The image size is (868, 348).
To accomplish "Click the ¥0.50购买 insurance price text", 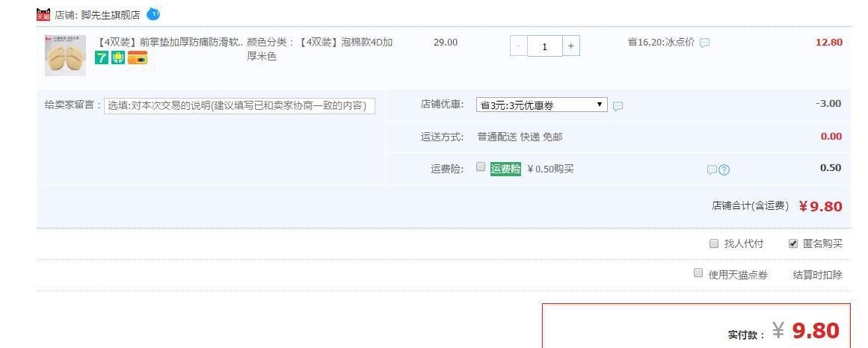I will (550, 170).
